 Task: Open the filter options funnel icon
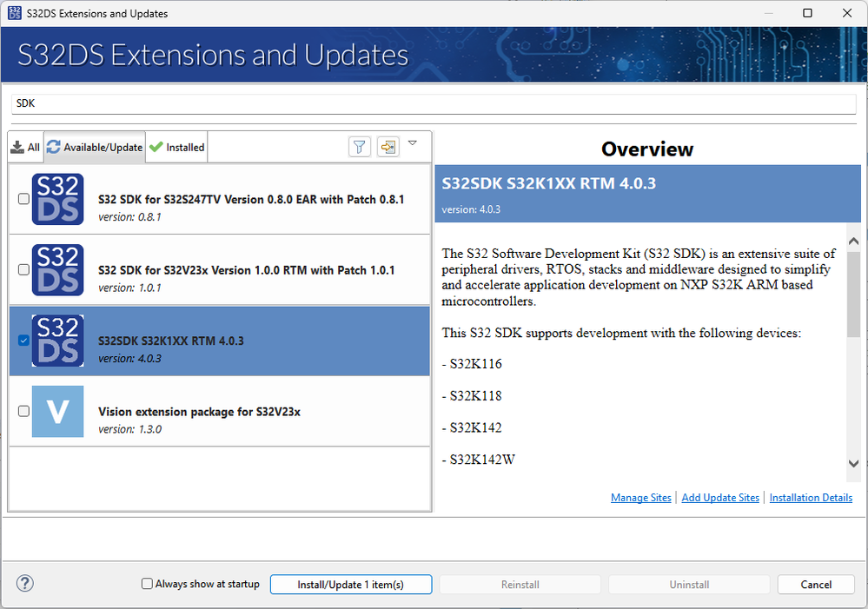[x=359, y=147]
